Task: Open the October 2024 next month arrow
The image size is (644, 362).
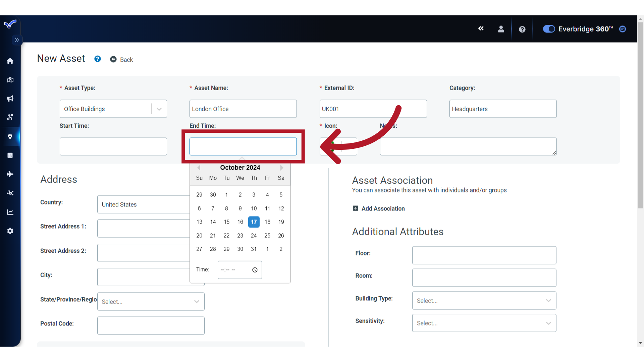Action: (281, 168)
